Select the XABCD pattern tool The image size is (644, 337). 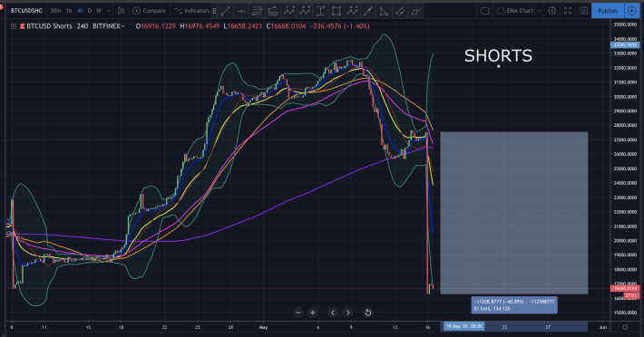click(305, 11)
